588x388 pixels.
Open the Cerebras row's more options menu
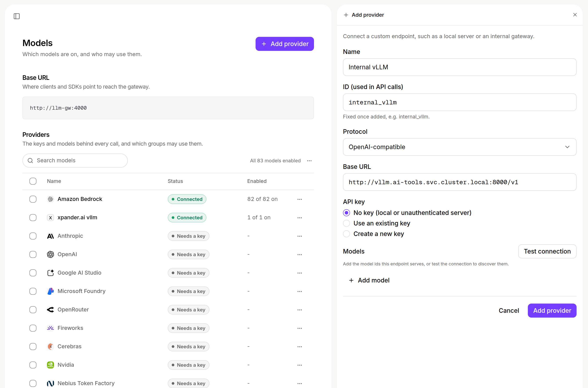(300, 347)
